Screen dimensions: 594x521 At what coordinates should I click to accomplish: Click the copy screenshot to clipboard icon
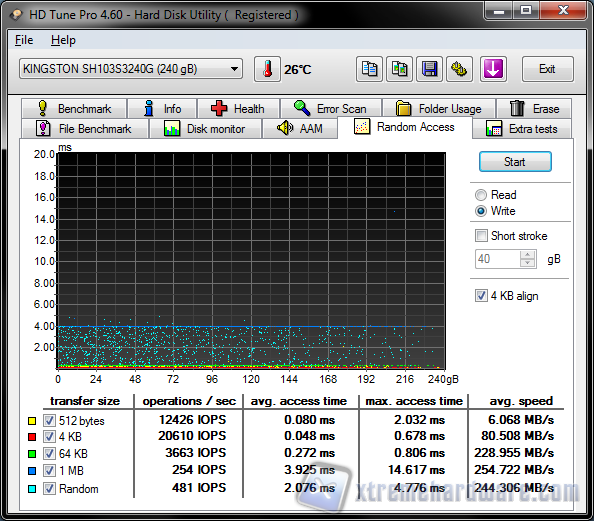(399, 69)
